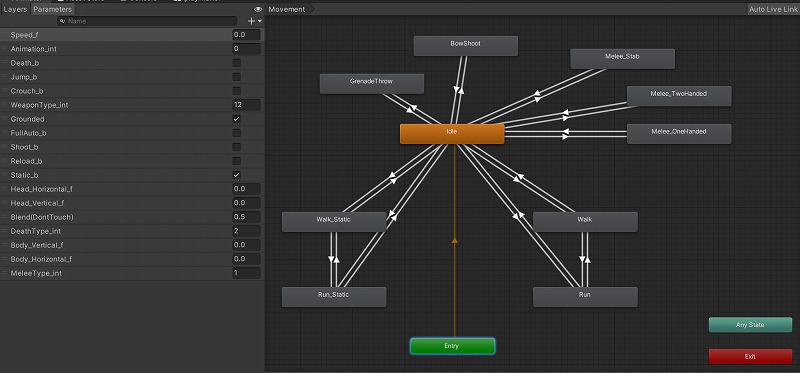Select the WeaponType_int parameter label
Image resolution: width=800 pixels, height=373 pixels.
point(39,105)
